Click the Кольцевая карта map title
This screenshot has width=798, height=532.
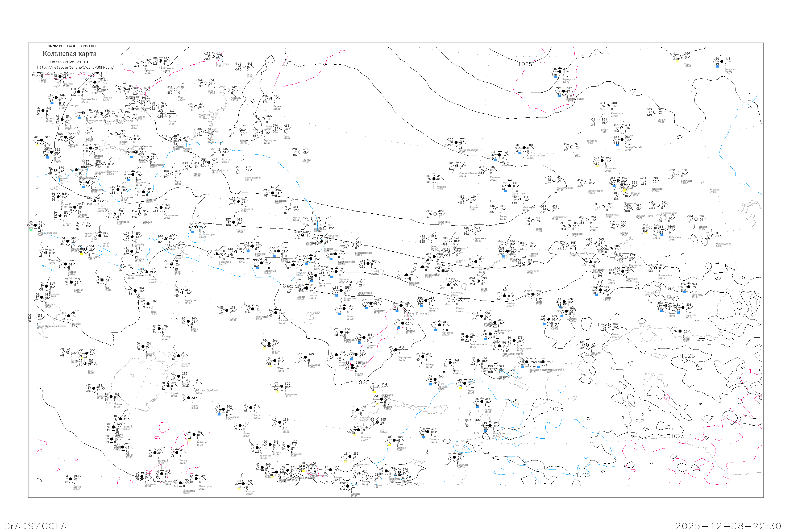[x=69, y=54]
